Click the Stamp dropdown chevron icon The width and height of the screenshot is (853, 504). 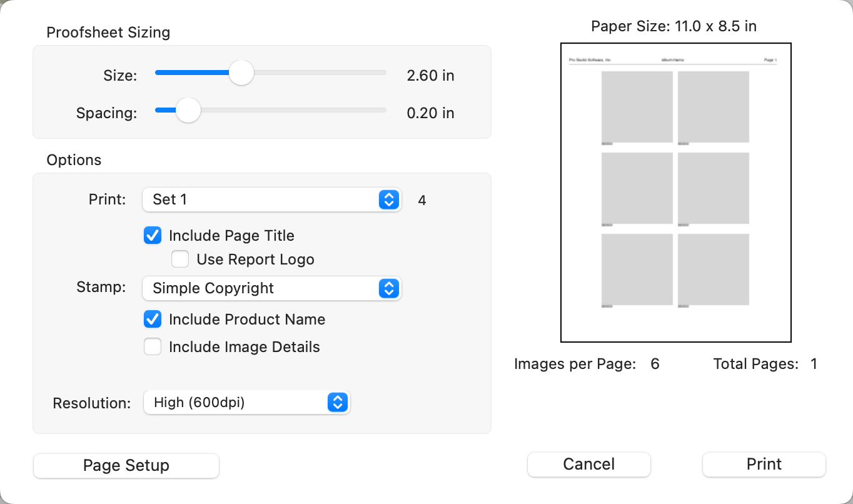point(388,288)
